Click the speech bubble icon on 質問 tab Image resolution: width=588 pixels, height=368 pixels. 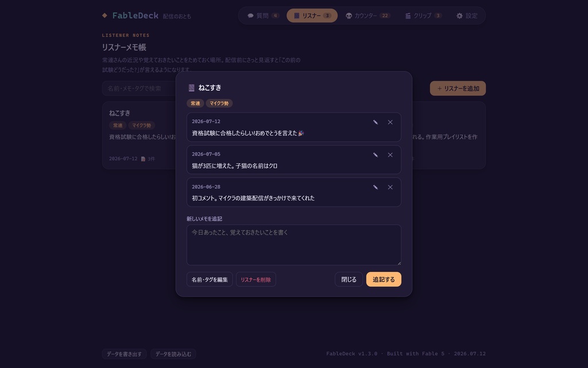250,16
